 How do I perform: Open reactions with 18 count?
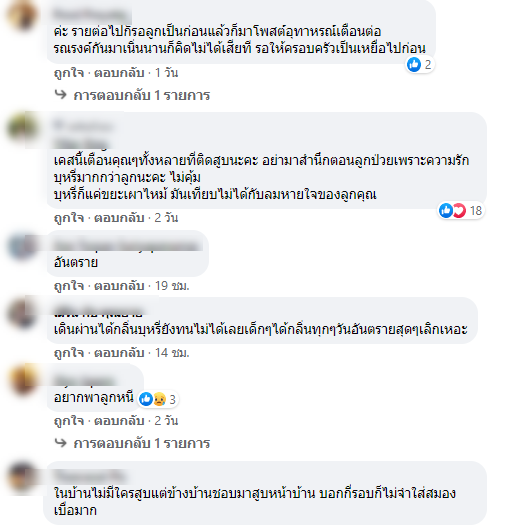pyautogui.click(x=461, y=211)
